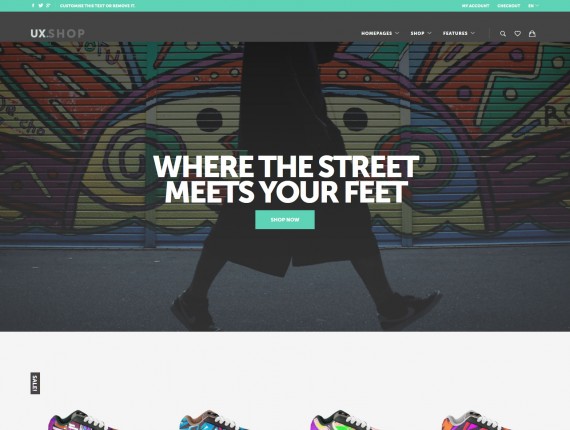Open the wishlist heart icon
Viewport: 570px width, 430px height.
517,33
